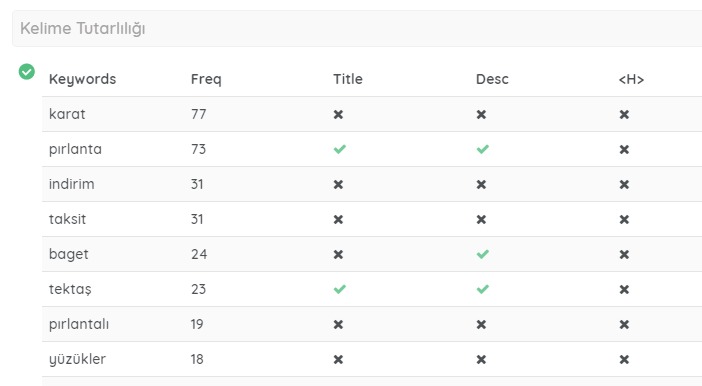Click the Title cross icon for yüzükler
Viewport: 702px width, 386px height.
coord(338,360)
